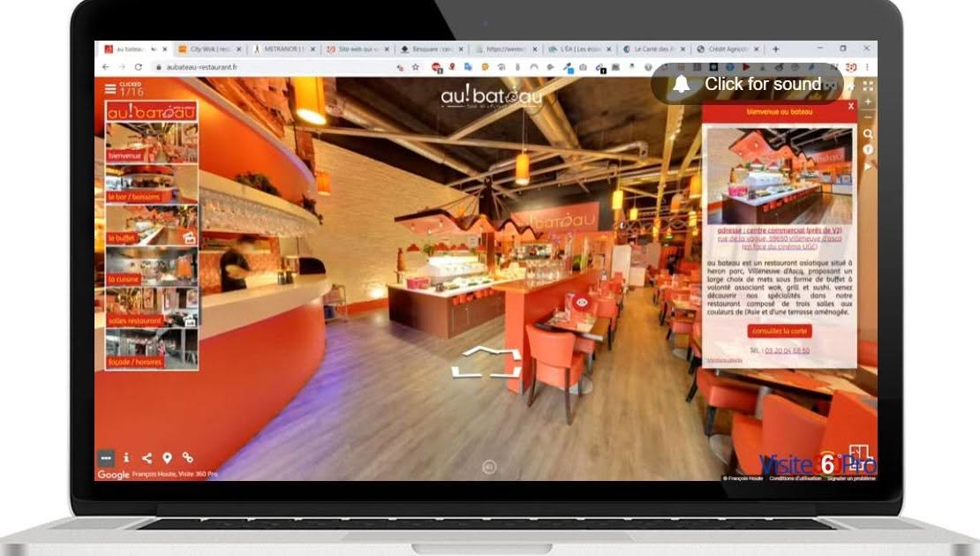Select 'la cuisine' scene thumbnail
Viewport: 980px width, 556px height.
tap(152, 267)
